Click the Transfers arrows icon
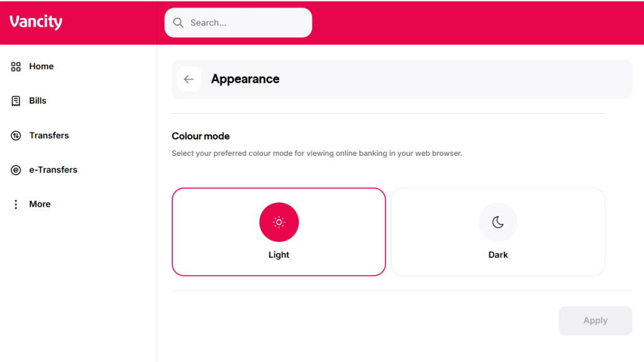 [16, 135]
